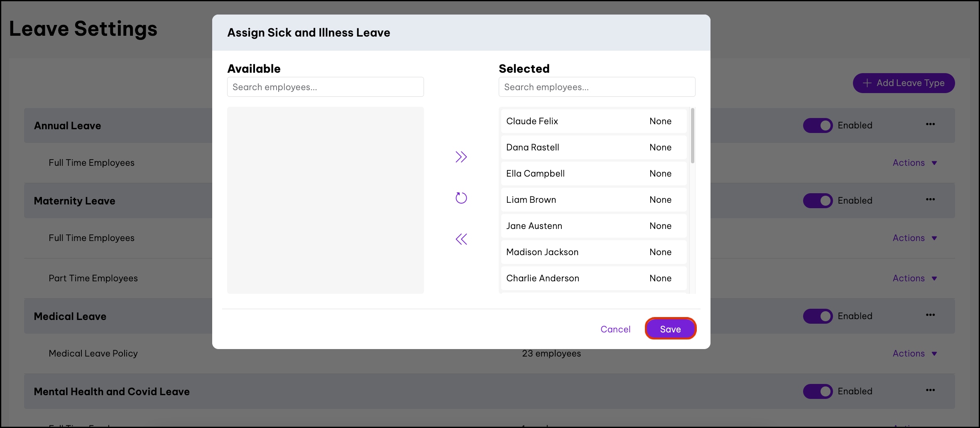Click the move-all-right double chevron icon
The image size is (980, 428).
click(x=461, y=157)
